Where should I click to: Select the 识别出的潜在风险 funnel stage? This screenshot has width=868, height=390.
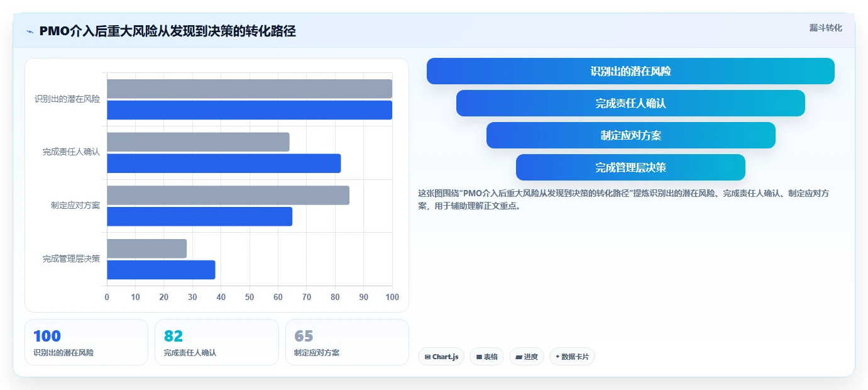tap(630, 71)
